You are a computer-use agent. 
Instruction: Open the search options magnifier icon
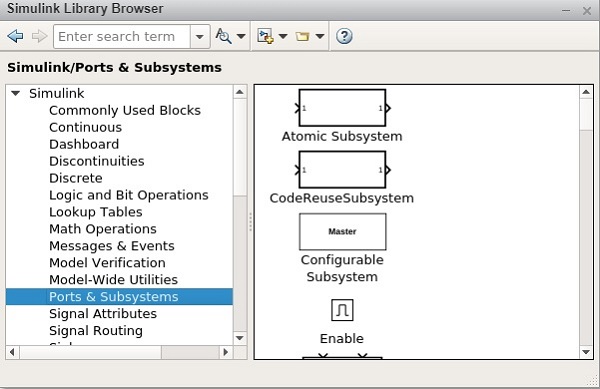[223, 36]
